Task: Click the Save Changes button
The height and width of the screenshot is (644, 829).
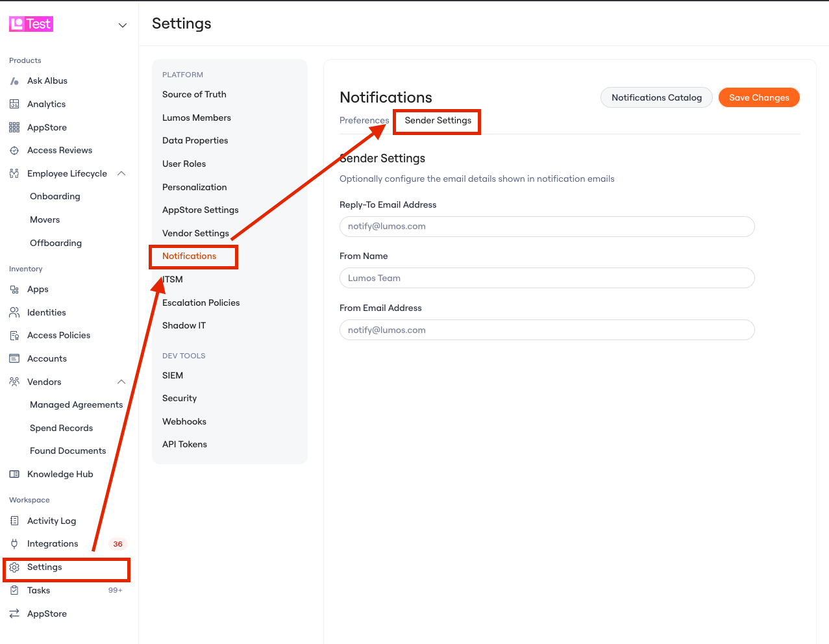Action: pos(759,97)
